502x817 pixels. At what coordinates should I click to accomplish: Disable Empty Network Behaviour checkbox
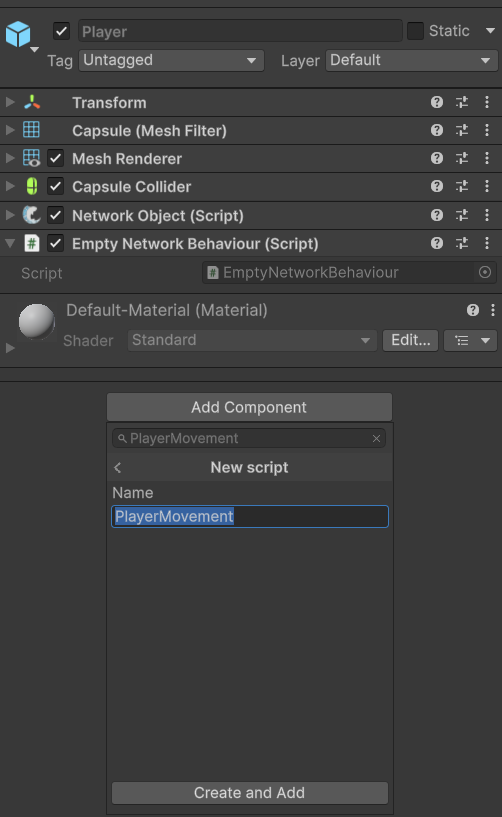56,243
